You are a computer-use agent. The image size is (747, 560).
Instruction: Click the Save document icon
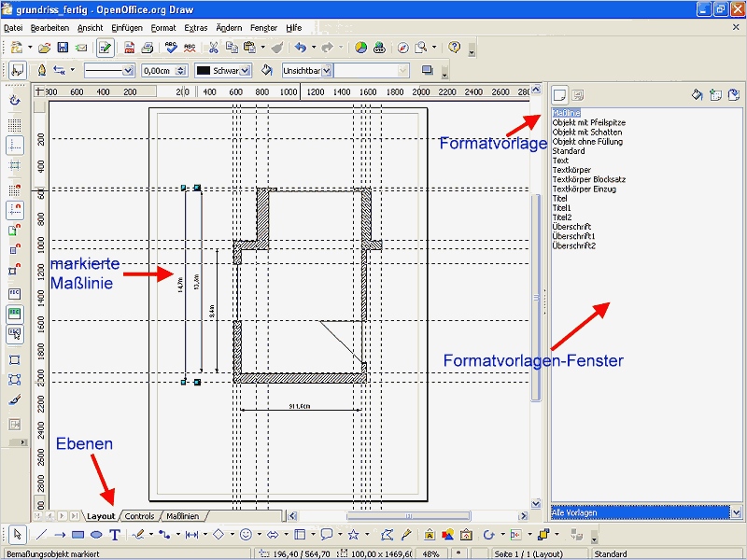(63, 48)
